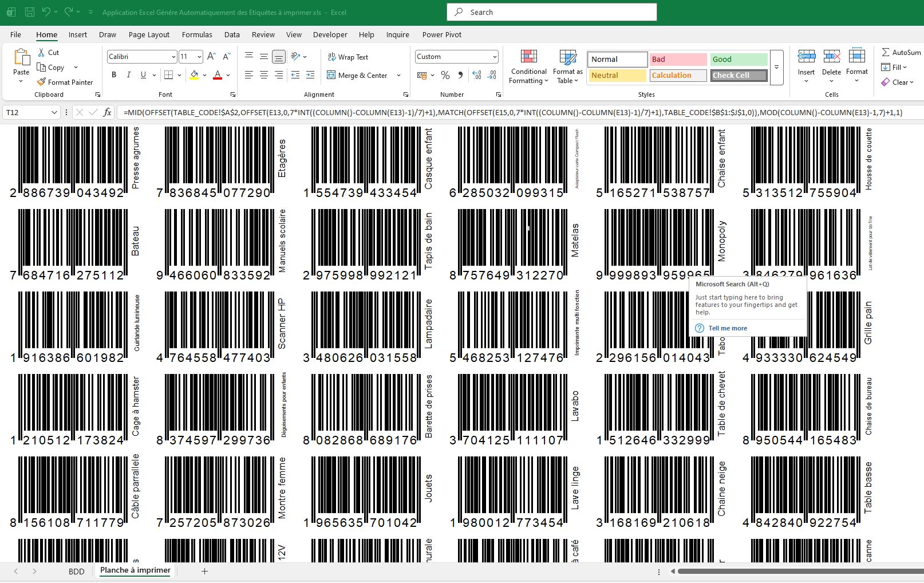Open Format as Table menu
Image resolution: width=924 pixels, height=583 pixels.
567,66
